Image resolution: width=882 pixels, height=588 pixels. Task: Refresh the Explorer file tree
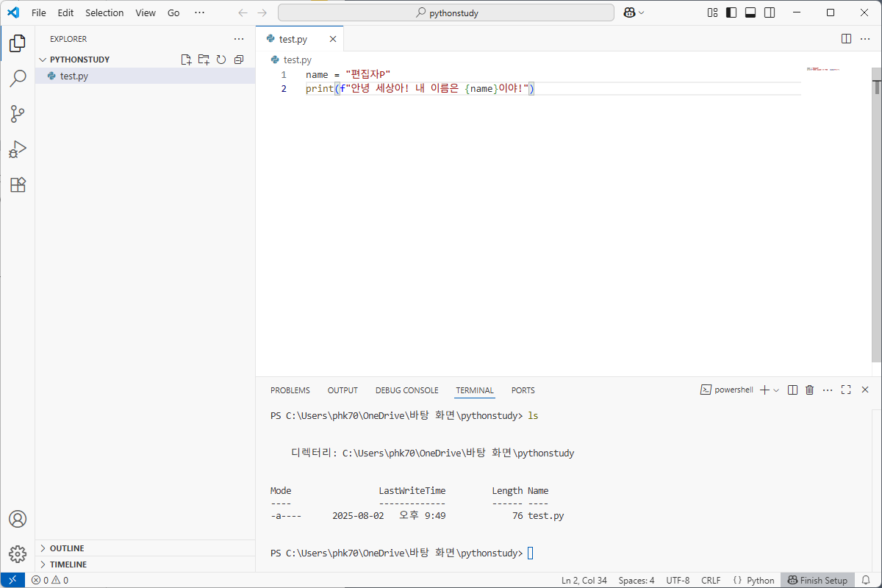pos(221,60)
